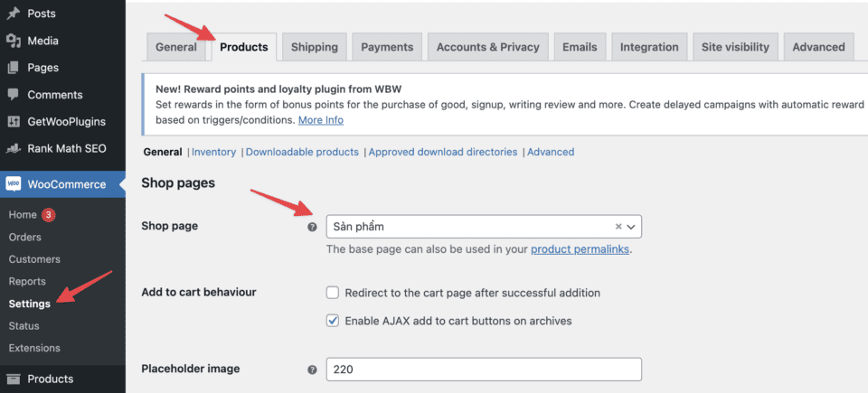Open the Inventory sub-section link
This screenshot has height=393, width=868.
(x=214, y=152)
